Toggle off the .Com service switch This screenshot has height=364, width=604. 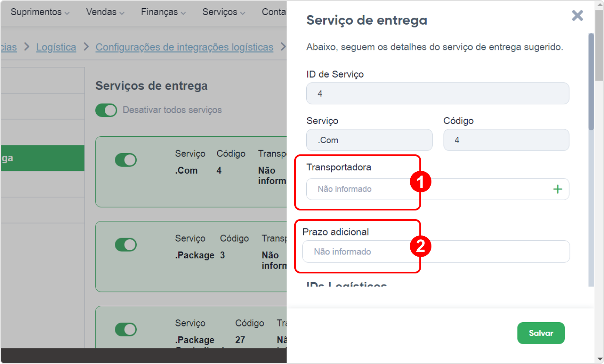point(126,160)
